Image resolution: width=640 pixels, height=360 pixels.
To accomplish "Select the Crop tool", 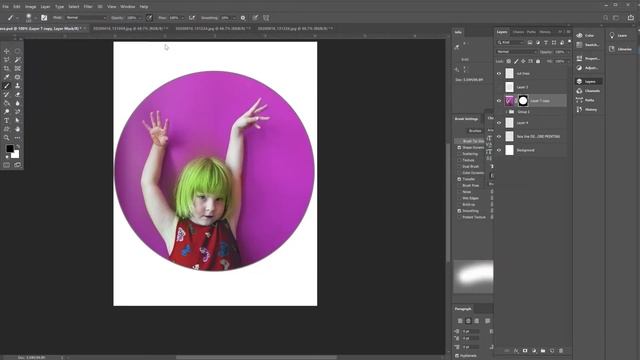I will pos(7,69).
